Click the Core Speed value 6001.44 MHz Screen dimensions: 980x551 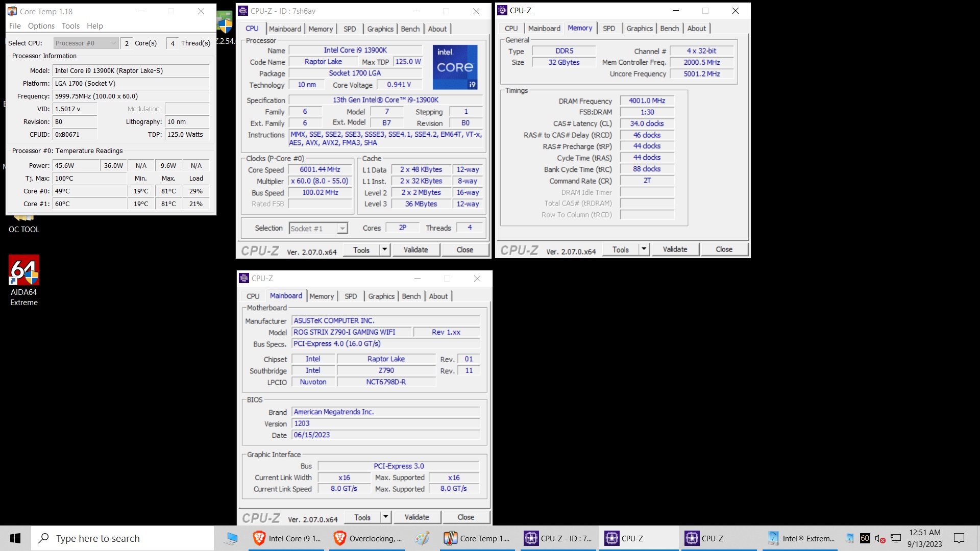(x=320, y=170)
